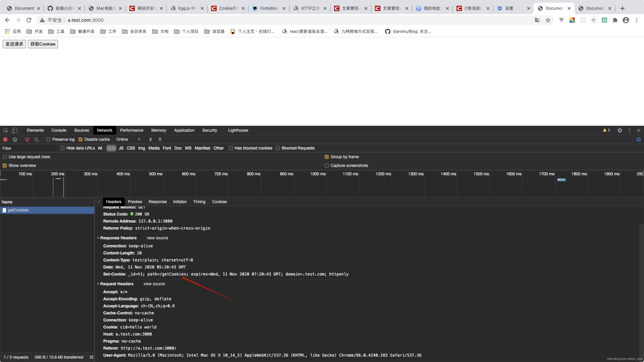Uncheck the Disable cache checkbox
644x362 pixels.
80,139
